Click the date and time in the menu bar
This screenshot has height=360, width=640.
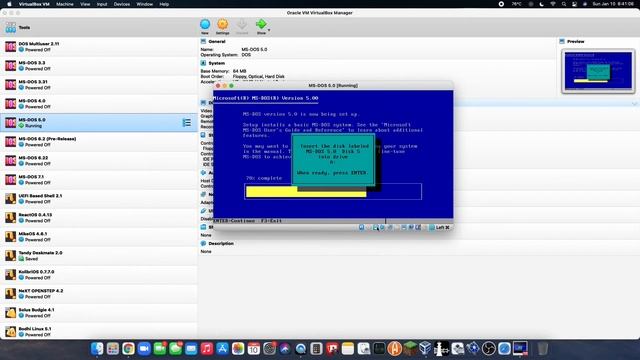point(613,4)
